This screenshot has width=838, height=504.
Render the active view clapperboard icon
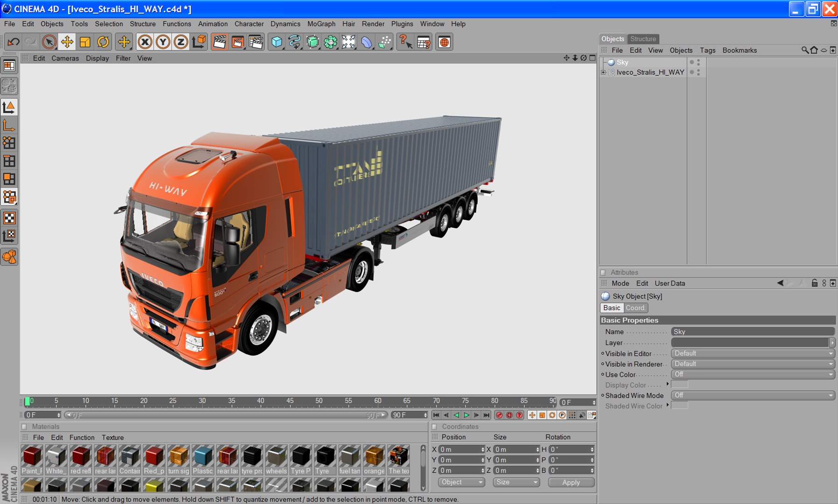[x=219, y=42]
